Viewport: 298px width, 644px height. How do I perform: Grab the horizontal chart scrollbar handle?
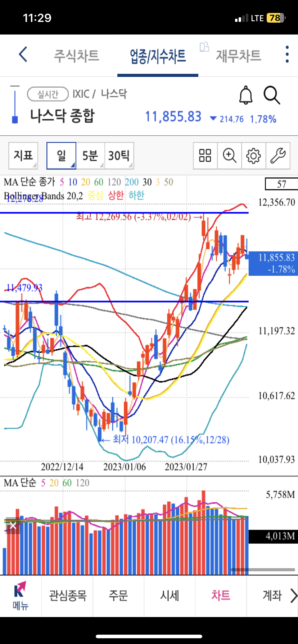click(x=263, y=570)
